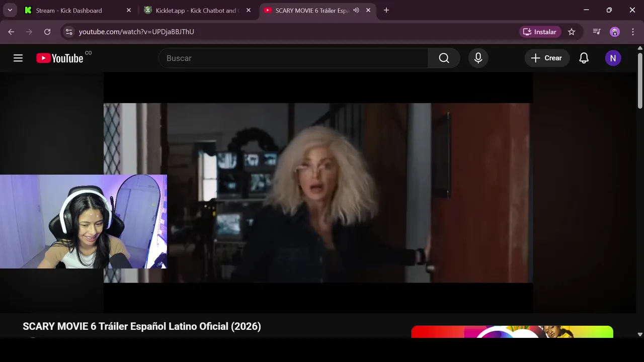Click the page vertical scrollbar thumb

click(640, 80)
